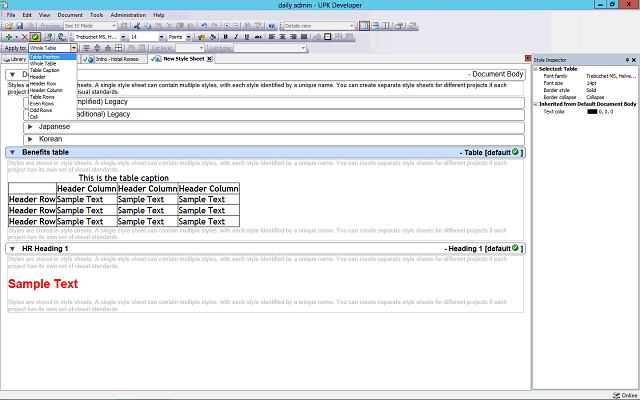This screenshot has height=400, width=640.
Task: Choose Header Row from the Apply to list
Action: coord(44,81)
